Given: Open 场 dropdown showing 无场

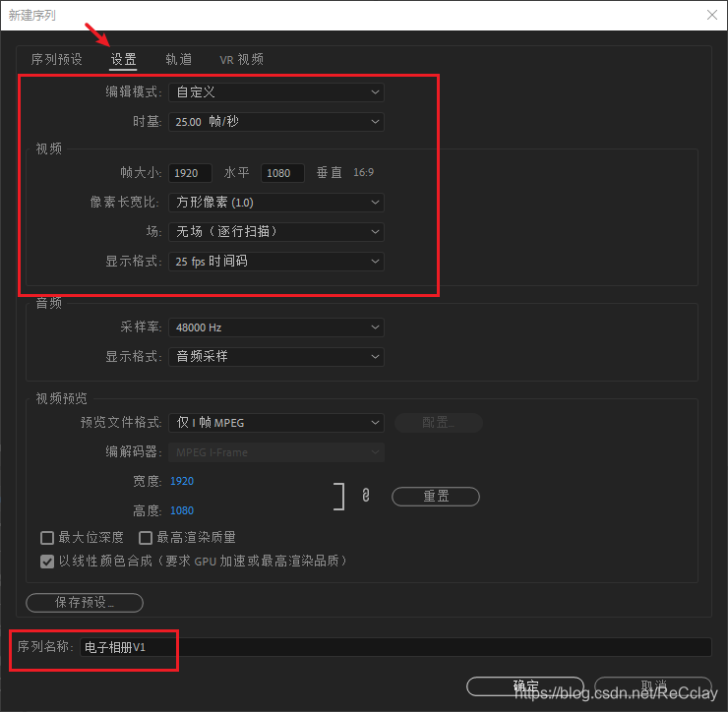Looking at the screenshot, I should coord(276,232).
